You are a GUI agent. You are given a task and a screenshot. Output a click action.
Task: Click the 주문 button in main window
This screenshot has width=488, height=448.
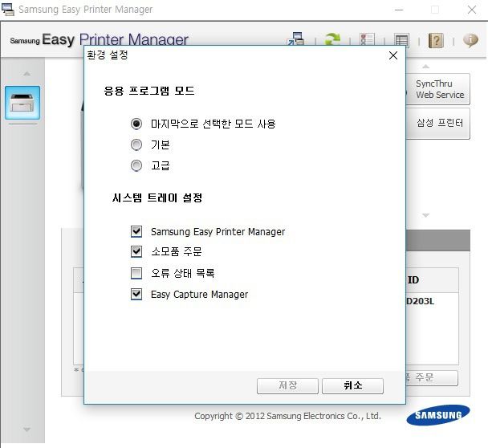tap(432, 377)
